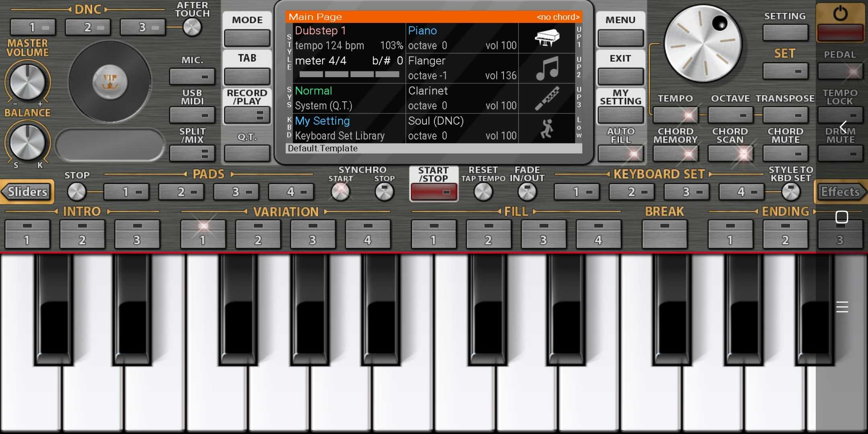Open the Menu button

tap(620, 38)
